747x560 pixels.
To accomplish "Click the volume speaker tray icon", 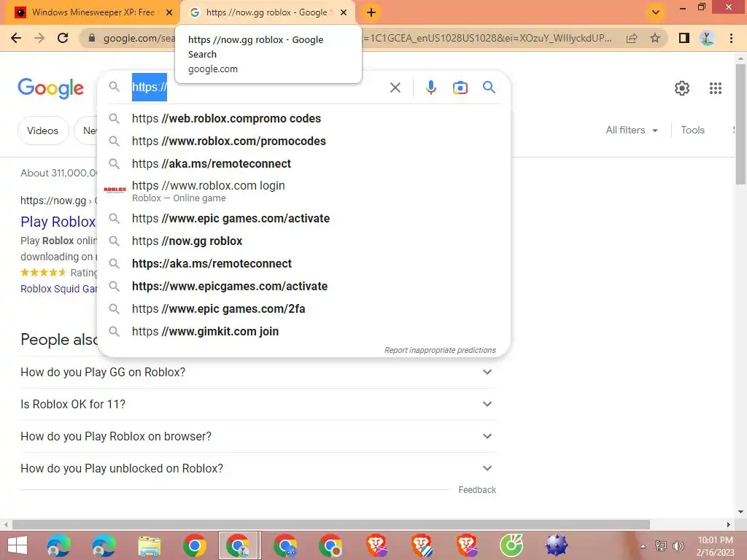I will coord(678,546).
